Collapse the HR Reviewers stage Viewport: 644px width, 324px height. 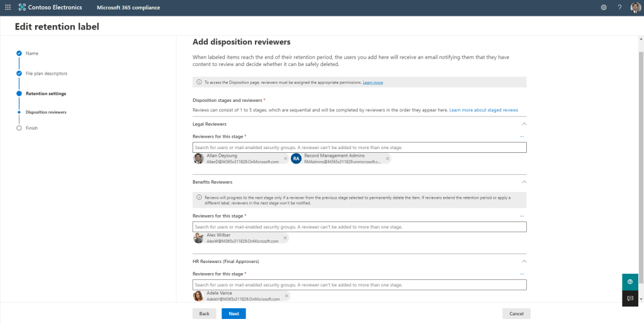point(524,261)
